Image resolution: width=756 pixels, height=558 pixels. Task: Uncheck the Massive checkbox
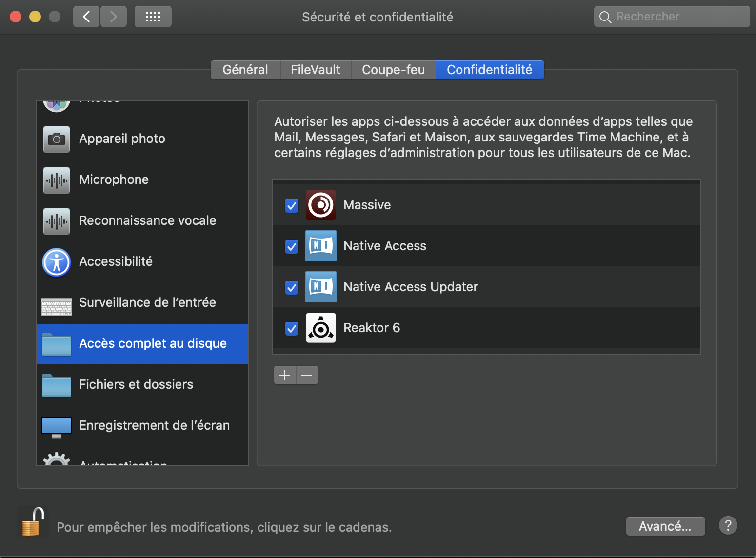pos(292,206)
